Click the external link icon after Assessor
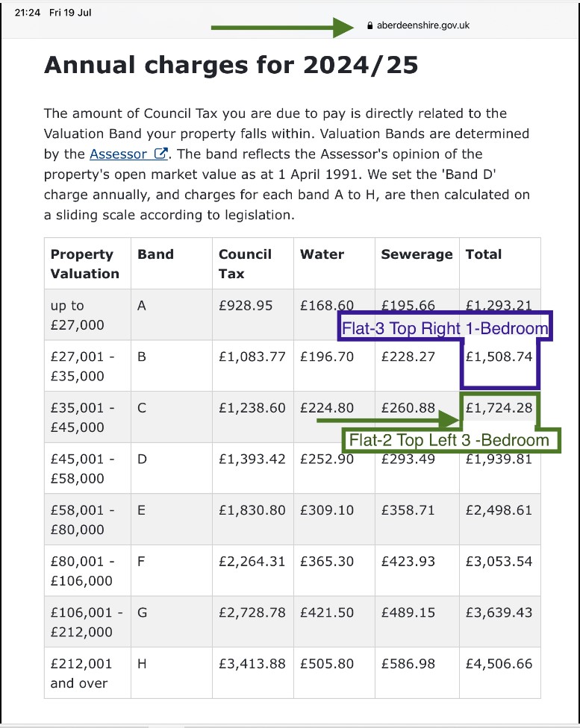 (x=160, y=154)
